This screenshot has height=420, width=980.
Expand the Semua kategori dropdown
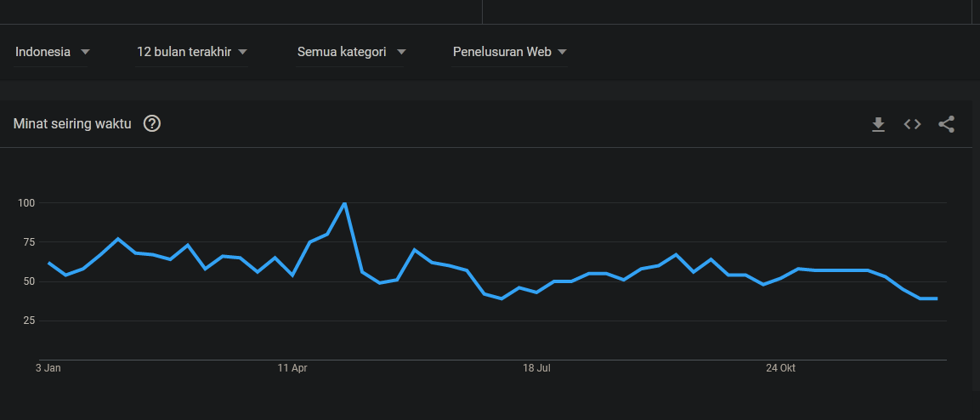click(351, 52)
